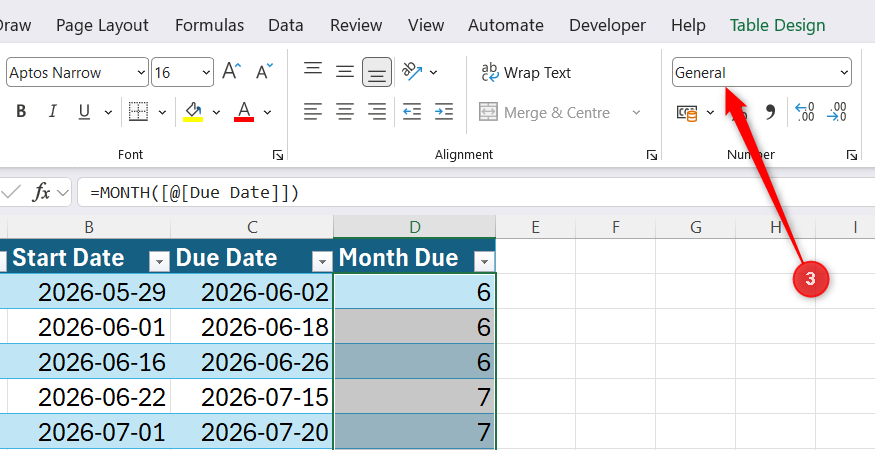This screenshot has width=875, height=450.
Task: Select cell with 2026-05-29
Action: click(x=89, y=291)
